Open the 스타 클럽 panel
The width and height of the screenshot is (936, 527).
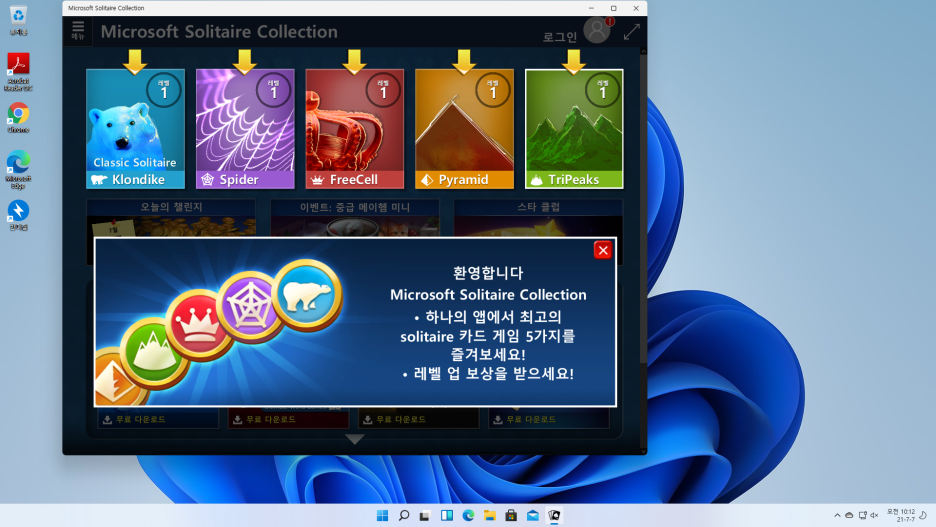(x=538, y=219)
